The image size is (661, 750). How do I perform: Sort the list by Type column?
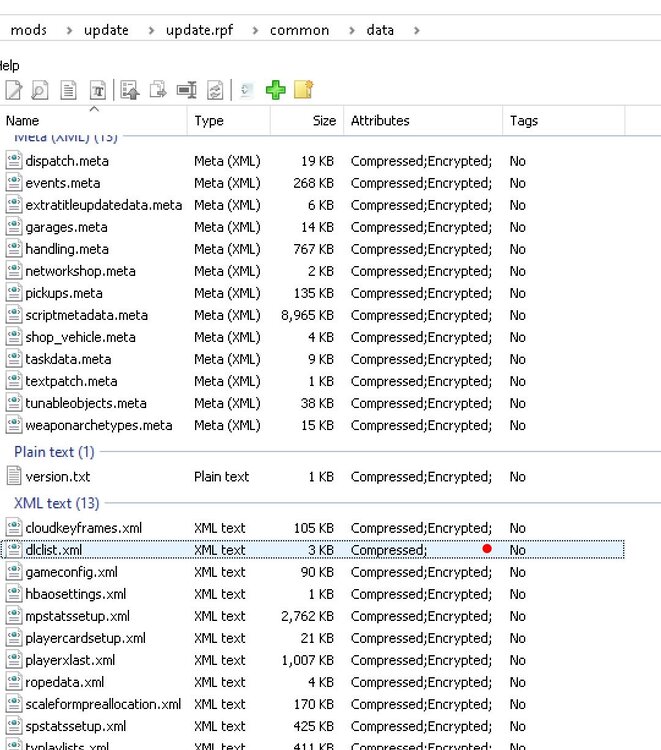click(229, 121)
